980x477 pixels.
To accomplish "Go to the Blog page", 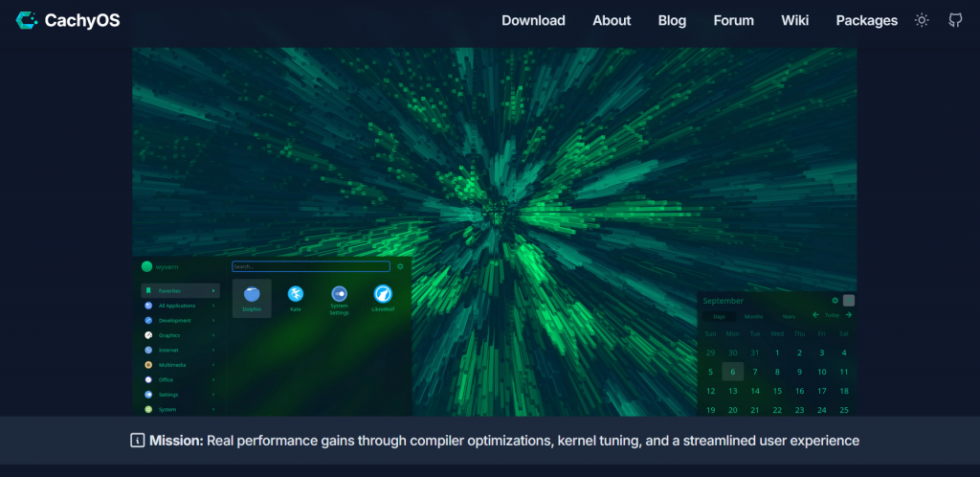I will point(672,20).
